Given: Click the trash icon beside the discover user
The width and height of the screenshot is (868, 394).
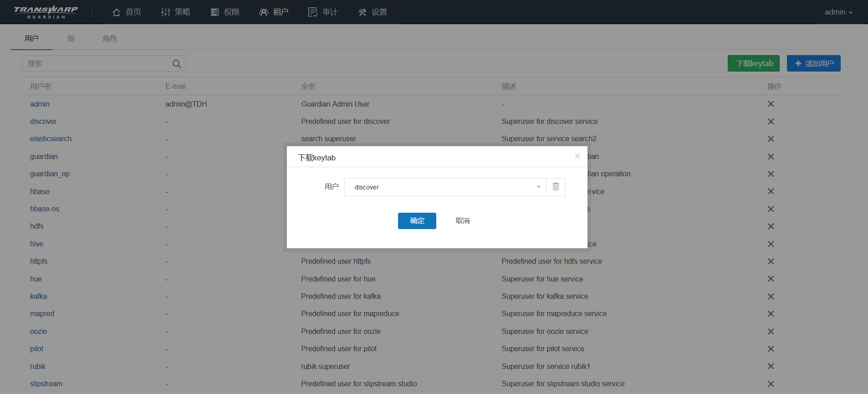Looking at the screenshot, I should 556,187.
